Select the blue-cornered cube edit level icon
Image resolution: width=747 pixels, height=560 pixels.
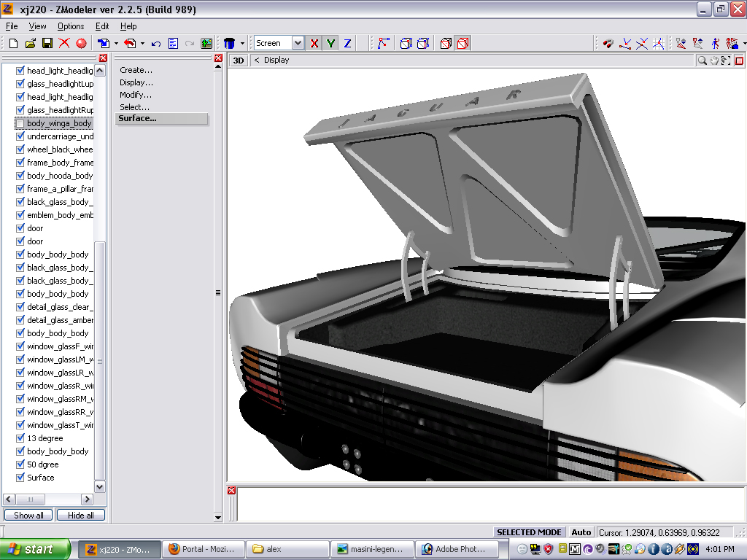click(x=406, y=43)
